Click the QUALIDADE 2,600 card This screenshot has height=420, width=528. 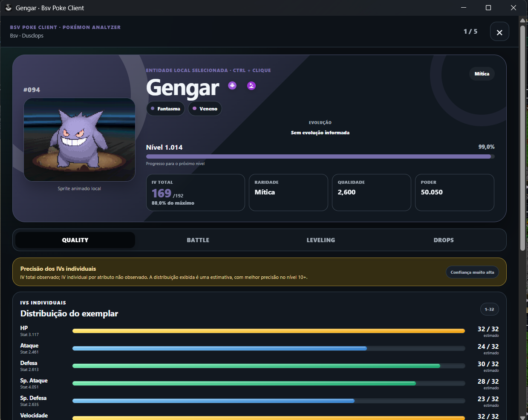tap(372, 192)
